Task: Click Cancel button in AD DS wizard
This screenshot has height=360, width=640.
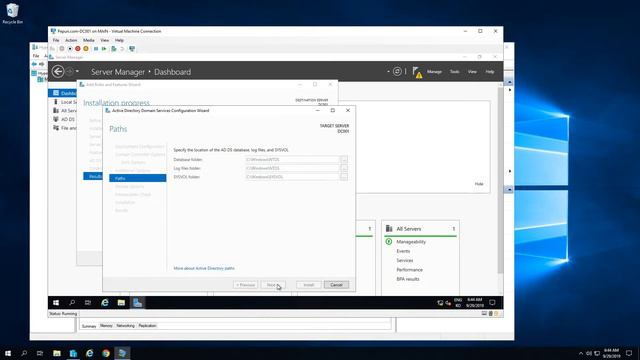Action: pyautogui.click(x=336, y=284)
